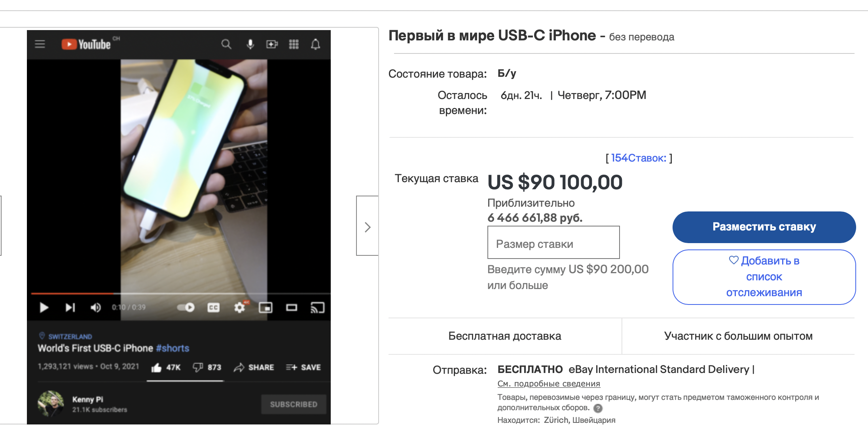Click Добавить в список отслеживания button

coord(764,277)
